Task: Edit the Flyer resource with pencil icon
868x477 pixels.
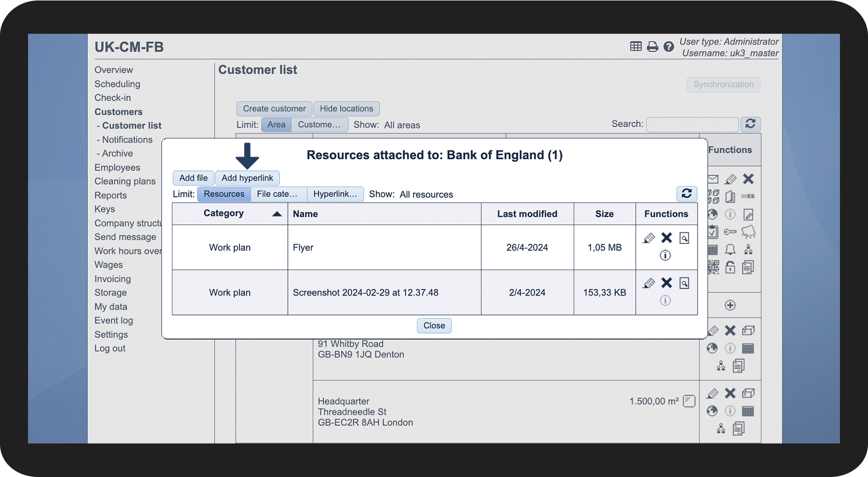Action: [x=648, y=238]
